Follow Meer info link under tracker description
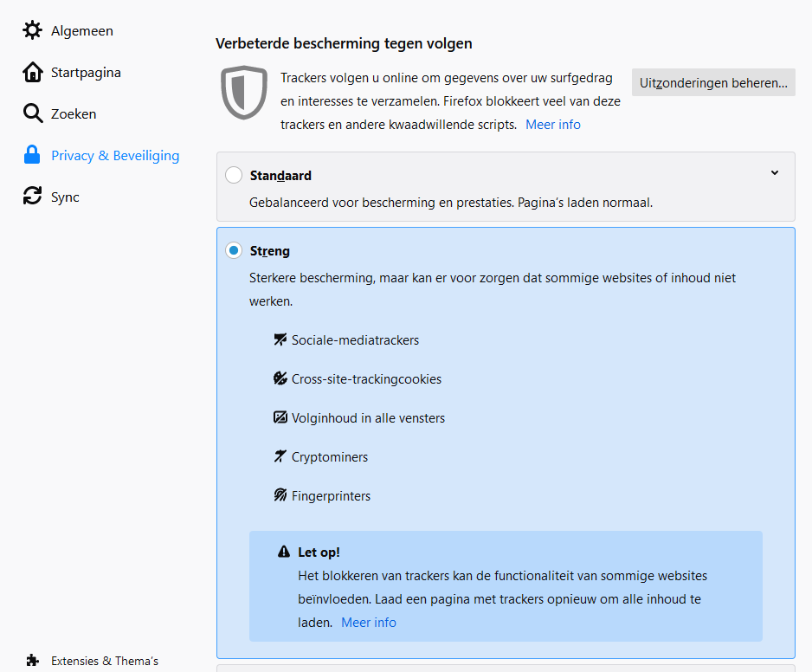Screen dimensions: 812x672 coord(552,125)
